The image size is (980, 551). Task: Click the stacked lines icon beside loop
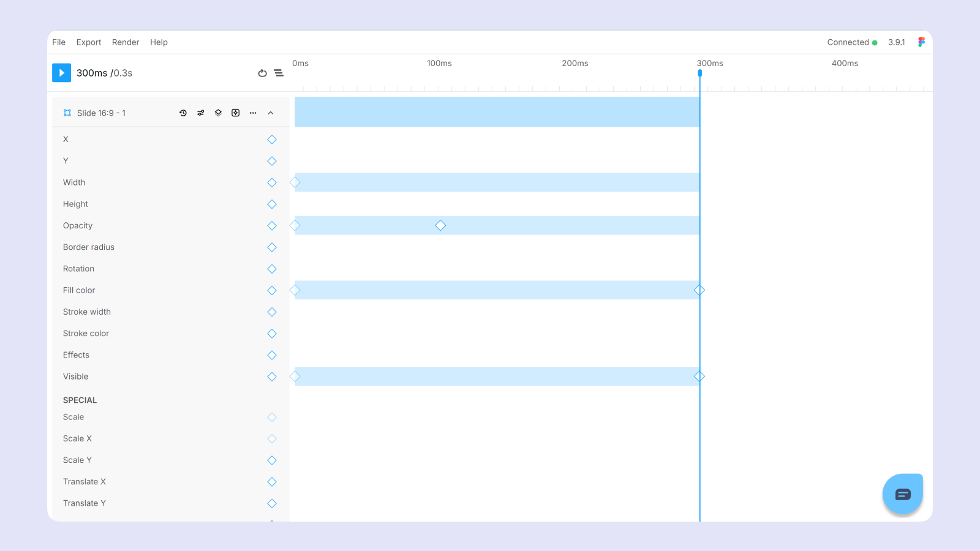click(279, 73)
